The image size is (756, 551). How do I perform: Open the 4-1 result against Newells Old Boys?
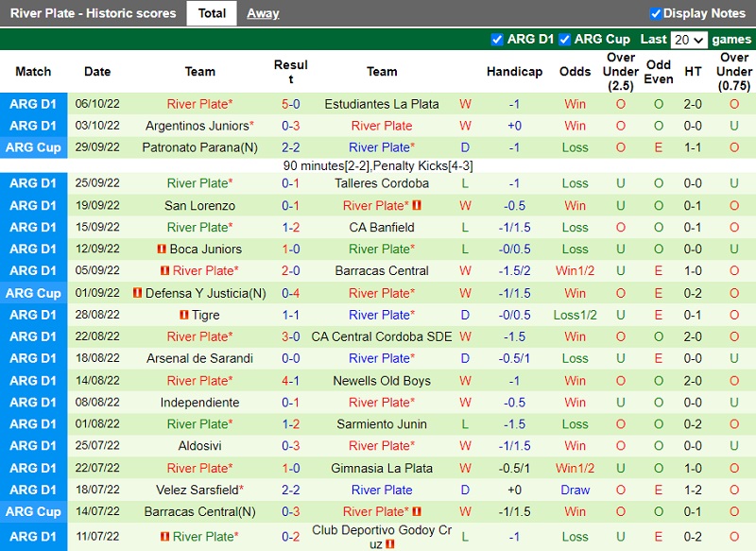pyautogui.click(x=291, y=381)
